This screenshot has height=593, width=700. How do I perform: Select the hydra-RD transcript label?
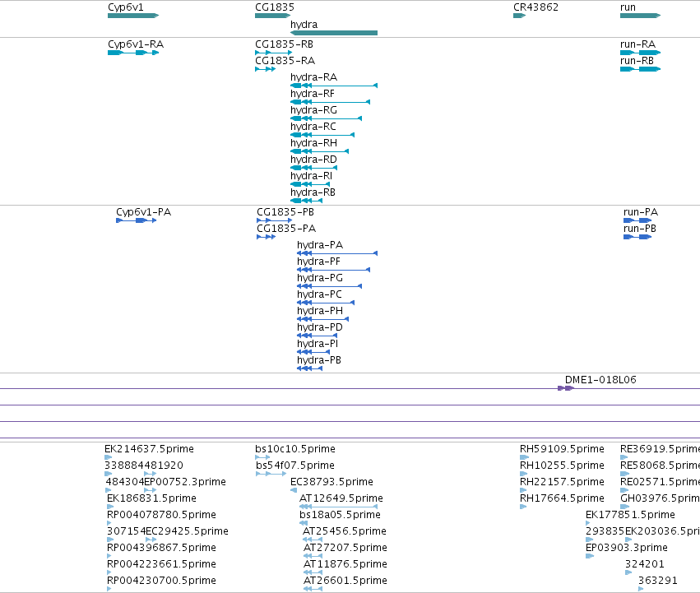[x=313, y=160]
